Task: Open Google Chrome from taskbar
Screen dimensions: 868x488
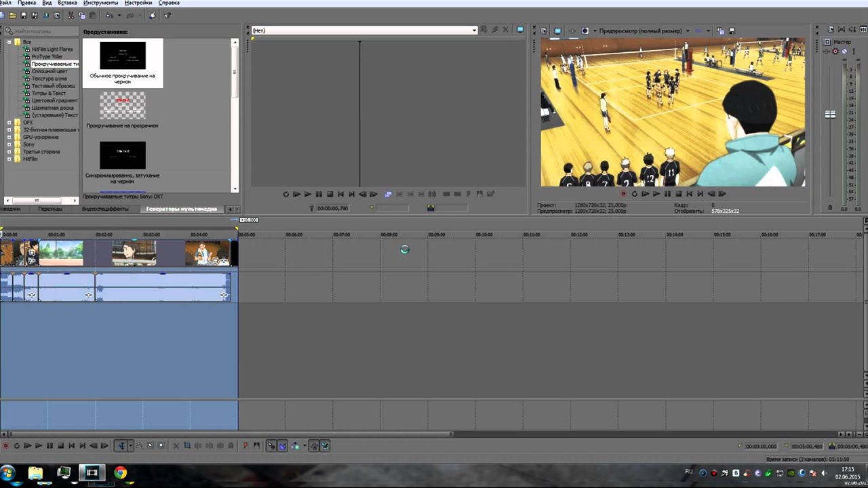Action: click(x=121, y=472)
